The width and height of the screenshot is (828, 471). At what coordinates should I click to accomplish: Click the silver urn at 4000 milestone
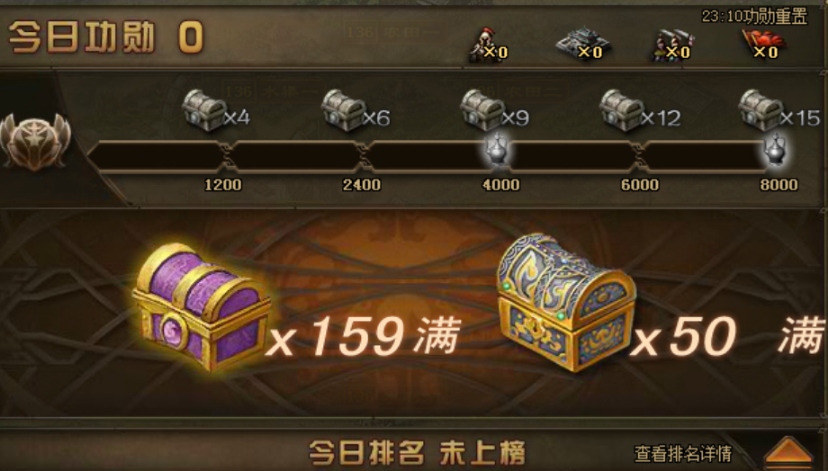(497, 149)
